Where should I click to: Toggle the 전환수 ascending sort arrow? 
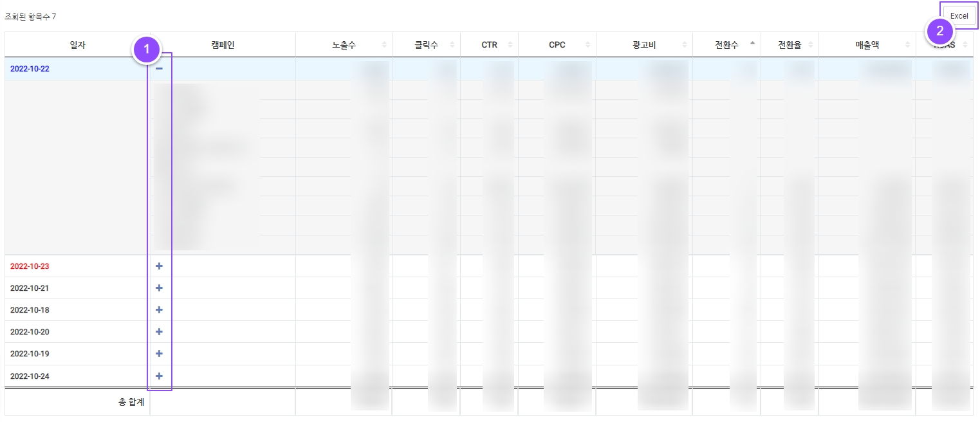752,44
